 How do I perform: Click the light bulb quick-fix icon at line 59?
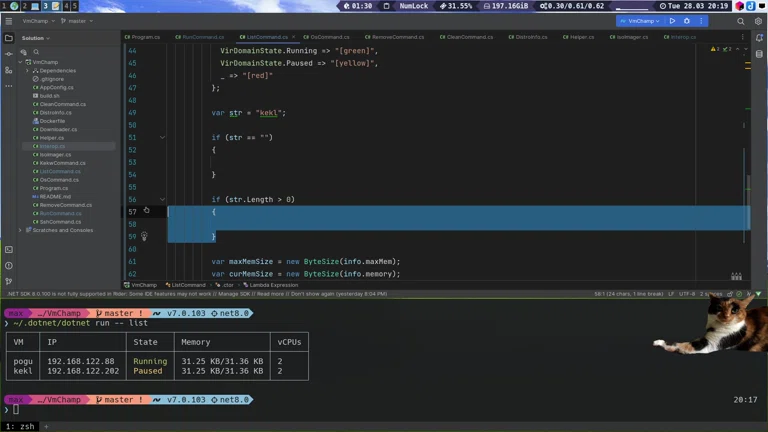tap(144, 236)
